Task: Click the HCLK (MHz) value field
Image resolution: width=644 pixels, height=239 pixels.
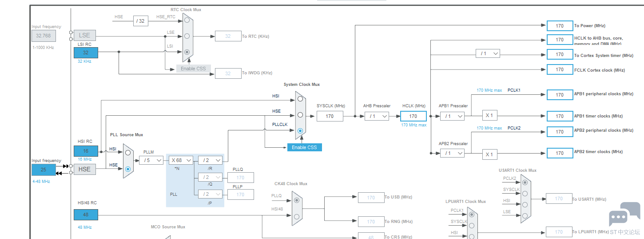Action: pos(413,116)
